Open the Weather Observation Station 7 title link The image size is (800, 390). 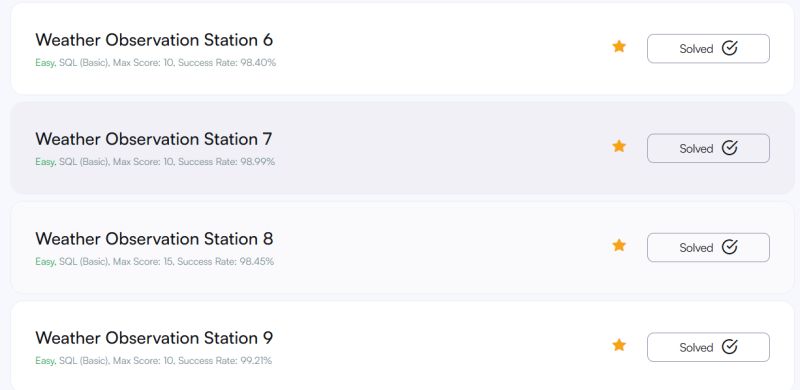point(154,139)
